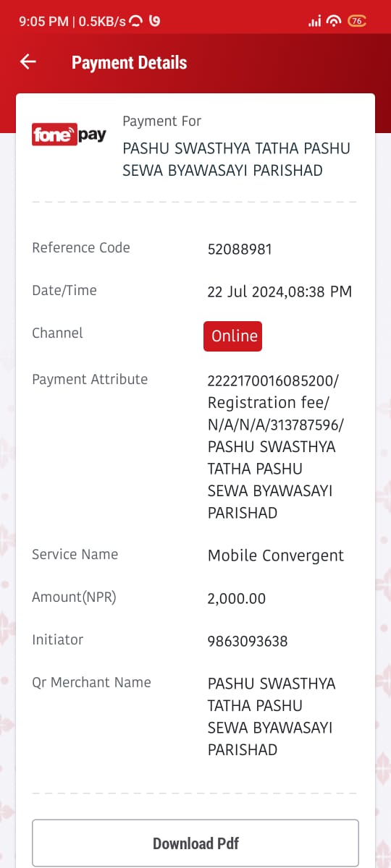Click the Download Pdf button
The height and width of the screenshot is (868, 391).
[195, 843]
